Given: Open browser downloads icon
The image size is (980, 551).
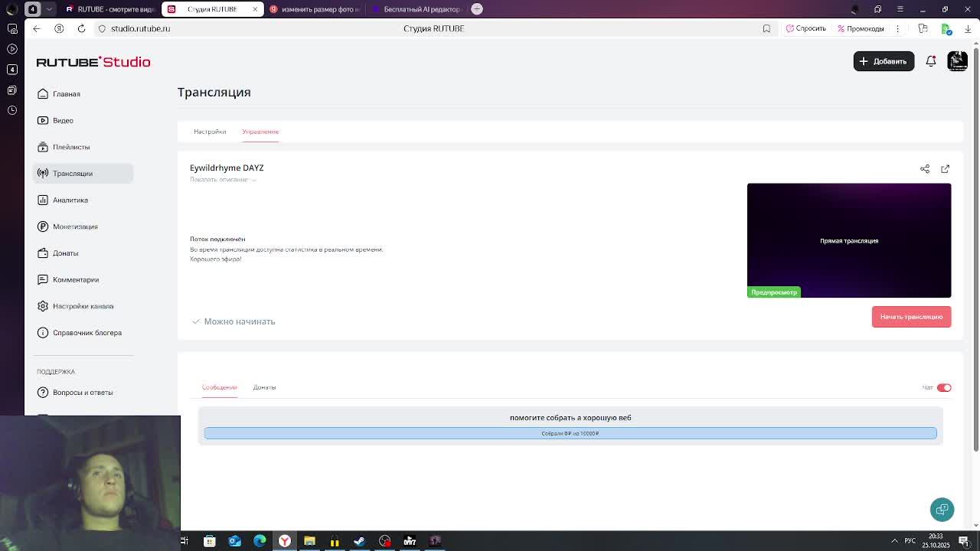Looking at the screenshot, I should pos(968,28).
